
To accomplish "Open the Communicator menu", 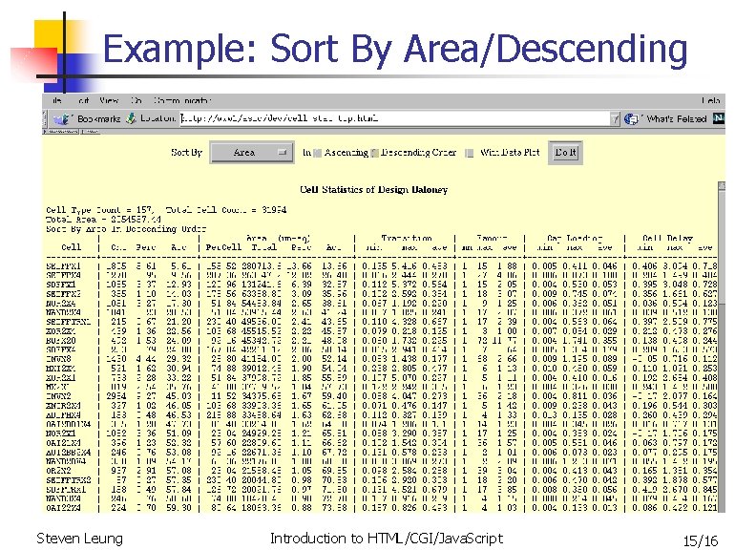I will pyautogui.click(x=181, y=100).
